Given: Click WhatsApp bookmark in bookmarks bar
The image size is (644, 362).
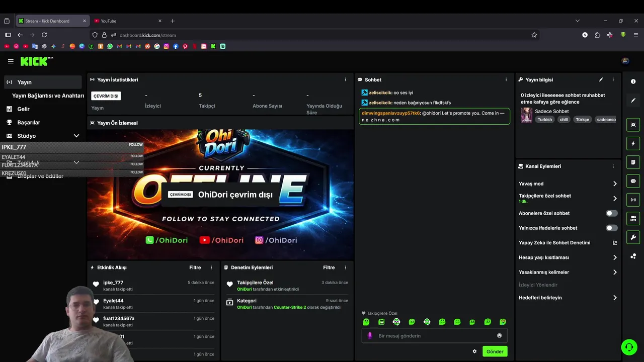Looking at the screenshot, I should [110, 46].
